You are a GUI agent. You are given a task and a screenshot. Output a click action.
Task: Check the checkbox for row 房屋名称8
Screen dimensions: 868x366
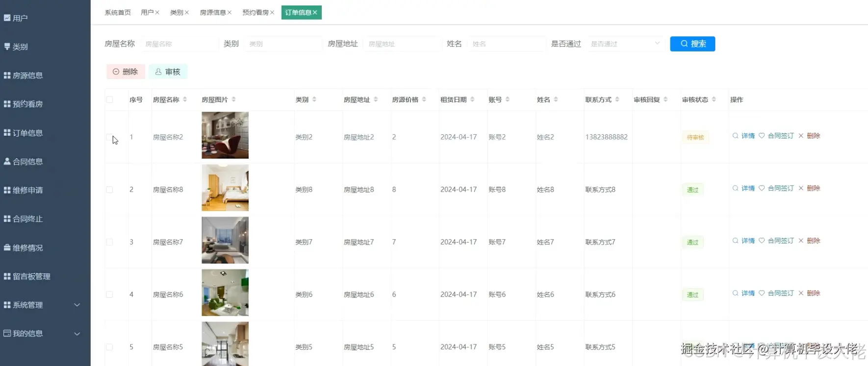click(x=109, y=190)
